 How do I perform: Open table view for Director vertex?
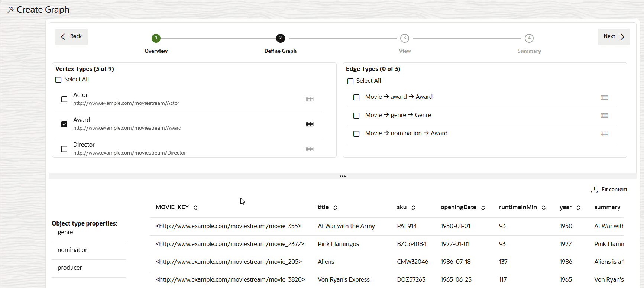[310, 149]
